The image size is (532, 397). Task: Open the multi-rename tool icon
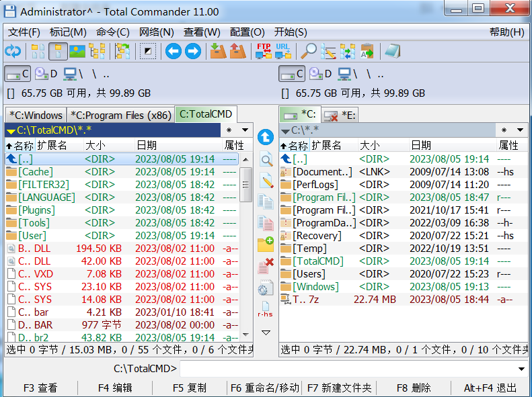tap(328, 51)
